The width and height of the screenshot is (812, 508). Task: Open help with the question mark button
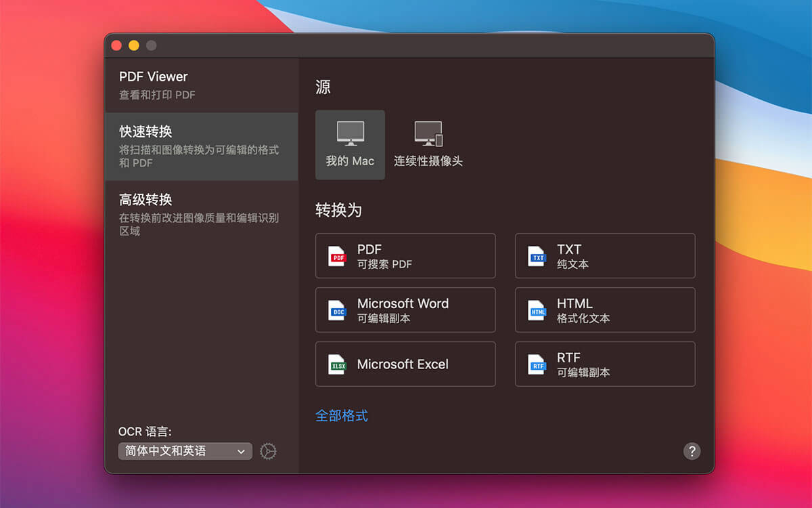692,451
